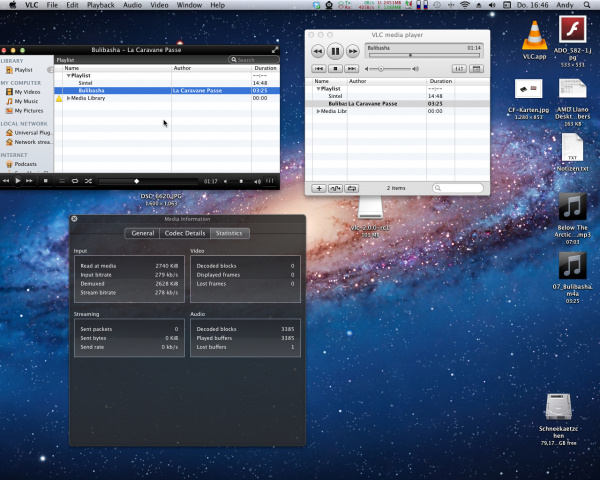The width and height of the screenshot is (600, 480).
Task: Close the Media Information panel
Action: point(74,219)
